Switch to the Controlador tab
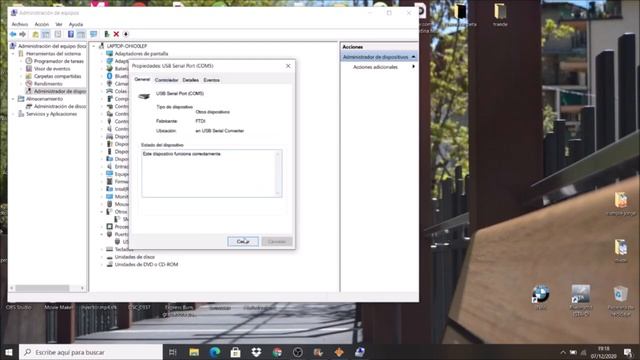 click(167, 80)
